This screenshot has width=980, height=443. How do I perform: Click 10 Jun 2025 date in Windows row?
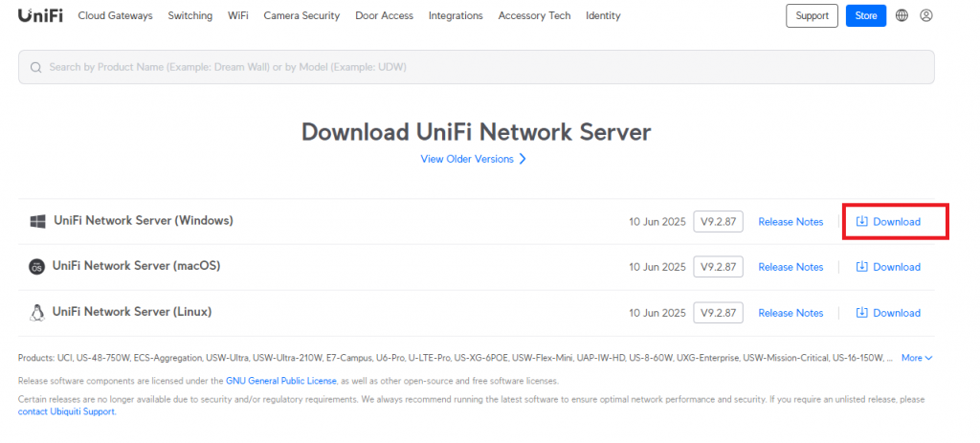pyautogui.click(x=657, y=222)
